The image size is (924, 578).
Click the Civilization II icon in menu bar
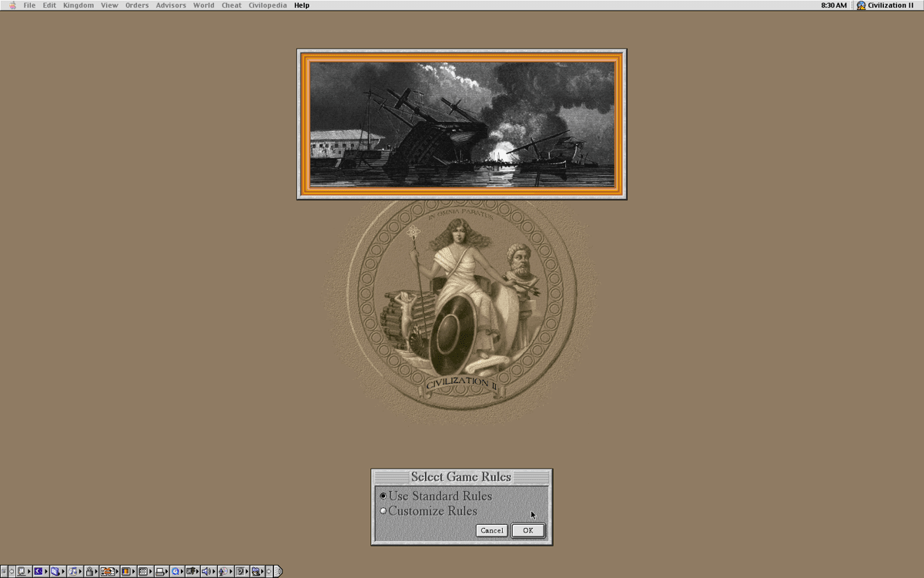[861, 5]
